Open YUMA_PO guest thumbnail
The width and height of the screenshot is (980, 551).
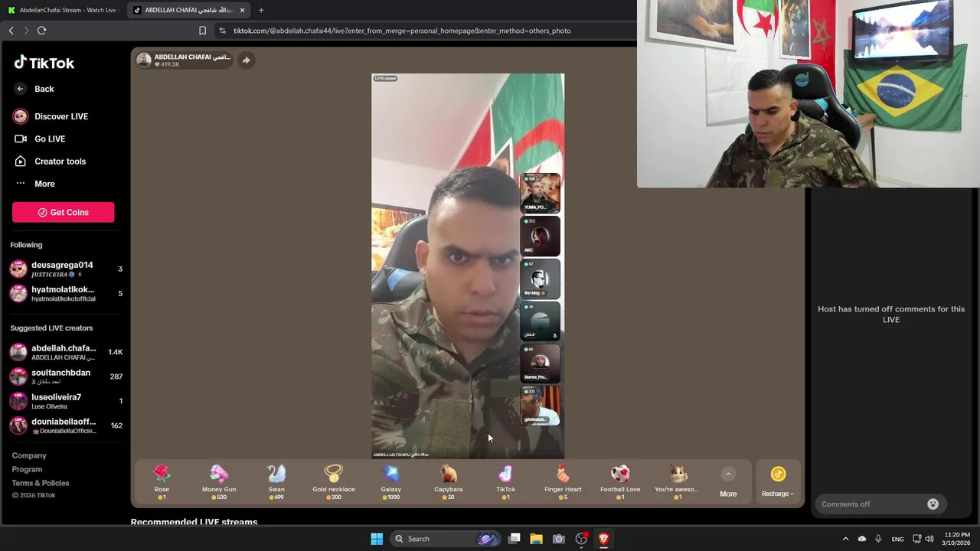point(541,193)
